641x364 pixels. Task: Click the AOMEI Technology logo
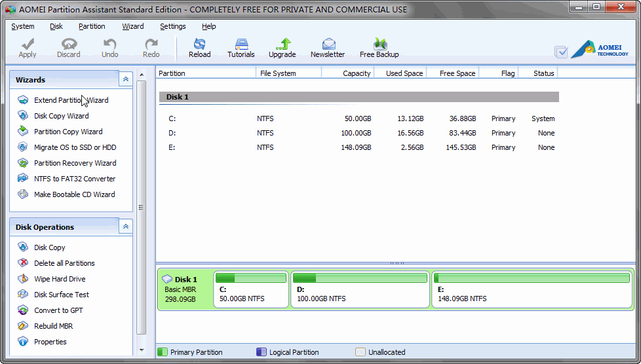coord(600,50)
